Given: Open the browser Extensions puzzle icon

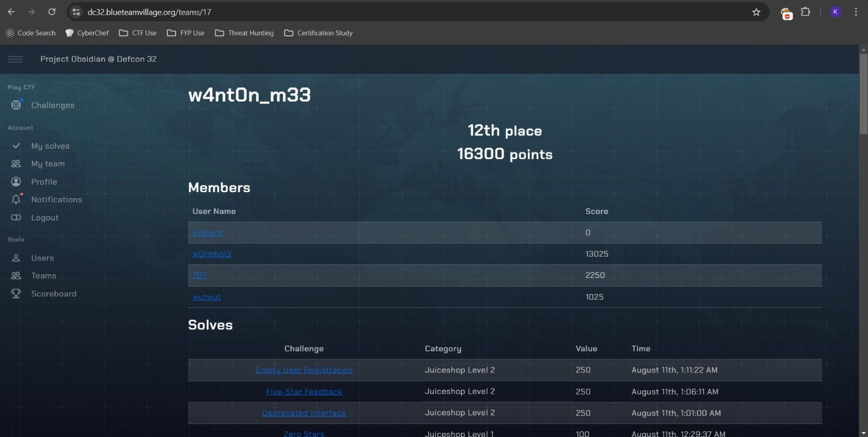Looking at the screenshot, I should (x=806, y=12).
